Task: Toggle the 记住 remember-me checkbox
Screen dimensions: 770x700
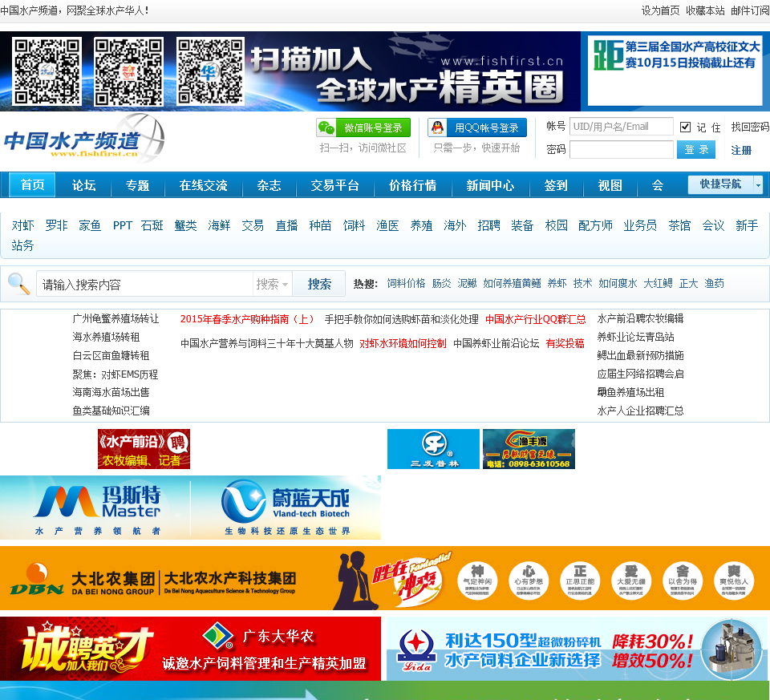Action: pos(685,127)
